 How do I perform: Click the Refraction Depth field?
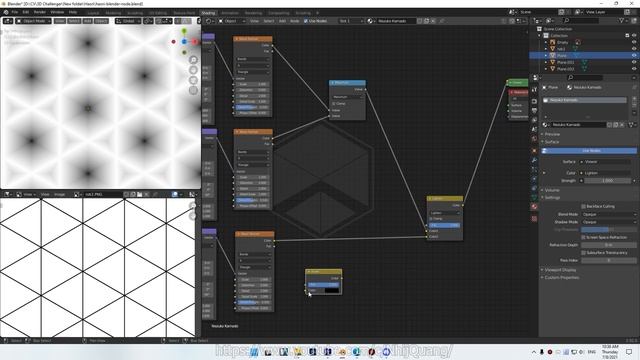(x=609, y=245)
